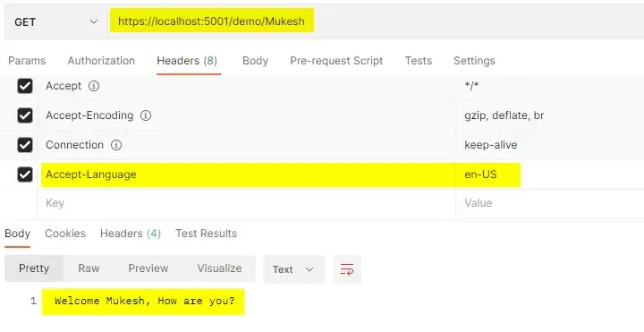Toggle the Connection header checkbox
Image resolution: width=644 pixels, height=332 pixels.
(25, 145)
